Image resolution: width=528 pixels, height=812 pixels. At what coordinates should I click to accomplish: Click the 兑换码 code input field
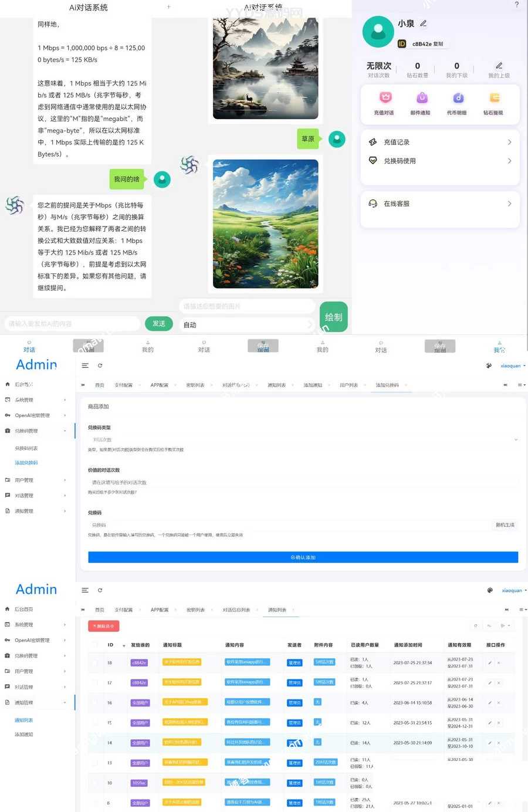(x=289, y=525)
